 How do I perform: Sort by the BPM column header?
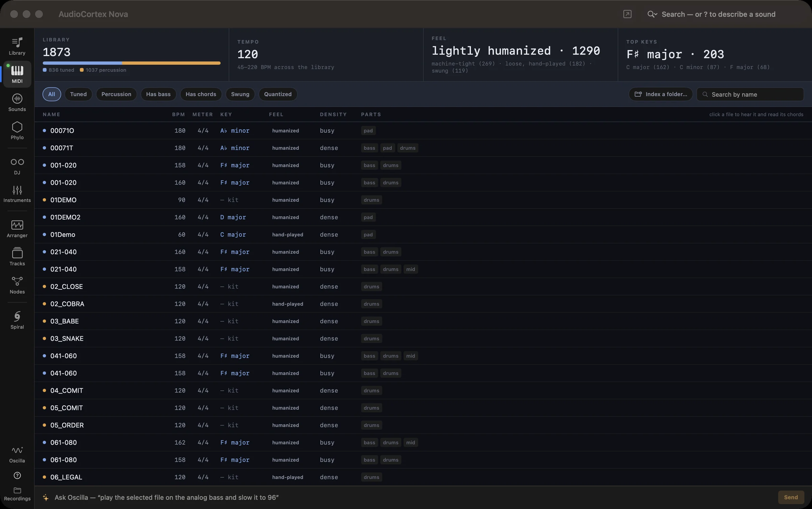178,114
